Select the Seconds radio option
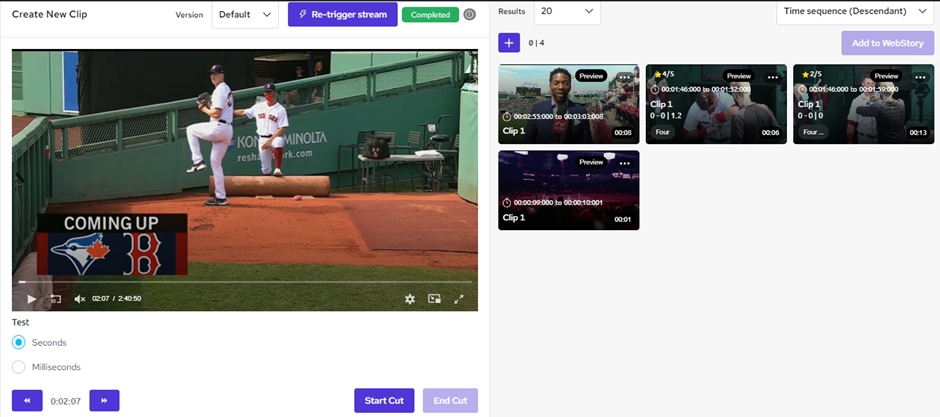This screenshot has width=940, height=417. (19, 342)
